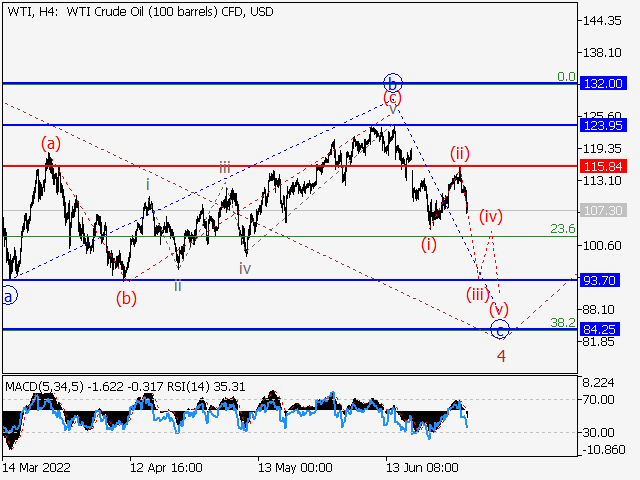Click the 8.224 indicator scale value
The width and height of the screenshot is (640, 480).
(598, 383)
